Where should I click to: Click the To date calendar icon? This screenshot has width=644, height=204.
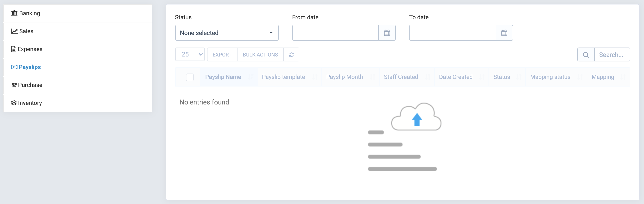click(x=504, y=33)
